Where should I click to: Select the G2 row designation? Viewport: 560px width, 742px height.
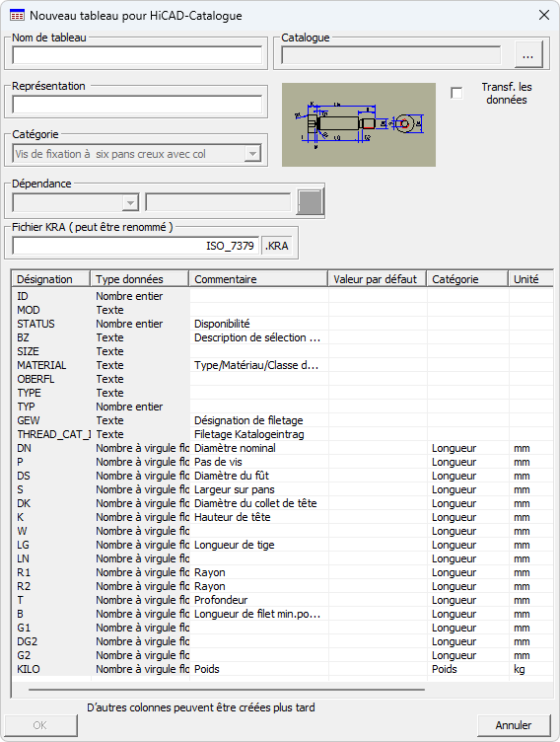pos(24,655)
